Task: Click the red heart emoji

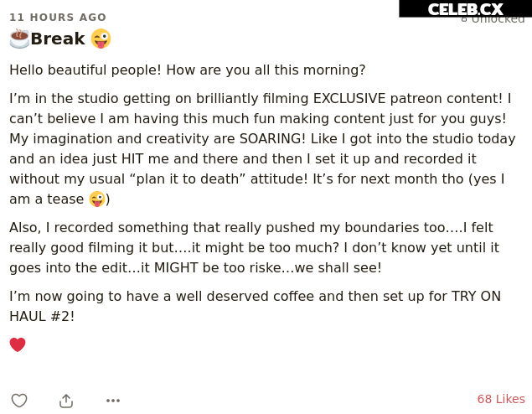Action: tap(18, 344)
